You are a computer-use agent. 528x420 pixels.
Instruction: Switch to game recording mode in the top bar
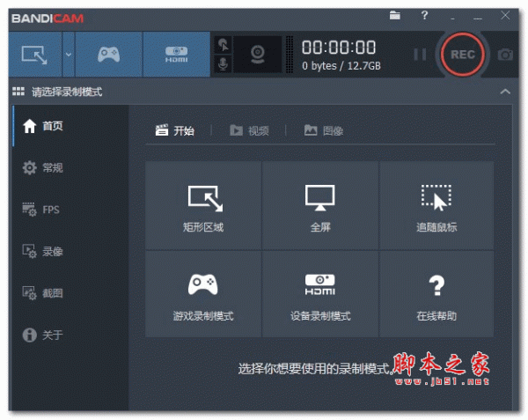tap(109, 55)
